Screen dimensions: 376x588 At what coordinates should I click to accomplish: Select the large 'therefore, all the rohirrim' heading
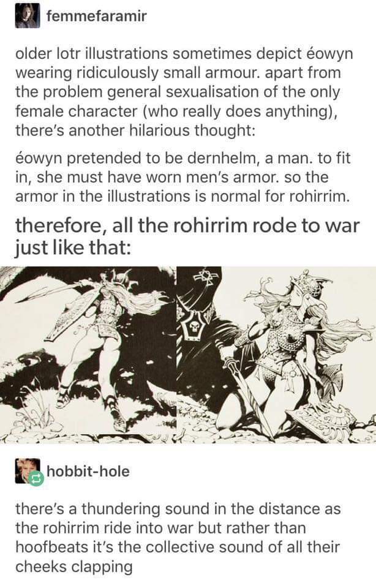point(187,236)
